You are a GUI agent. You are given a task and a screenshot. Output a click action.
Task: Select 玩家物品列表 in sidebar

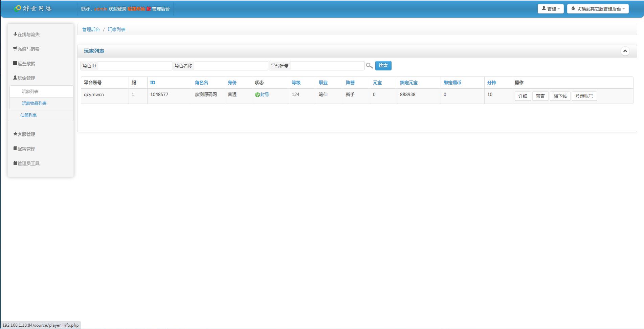[x=34, y=103]
